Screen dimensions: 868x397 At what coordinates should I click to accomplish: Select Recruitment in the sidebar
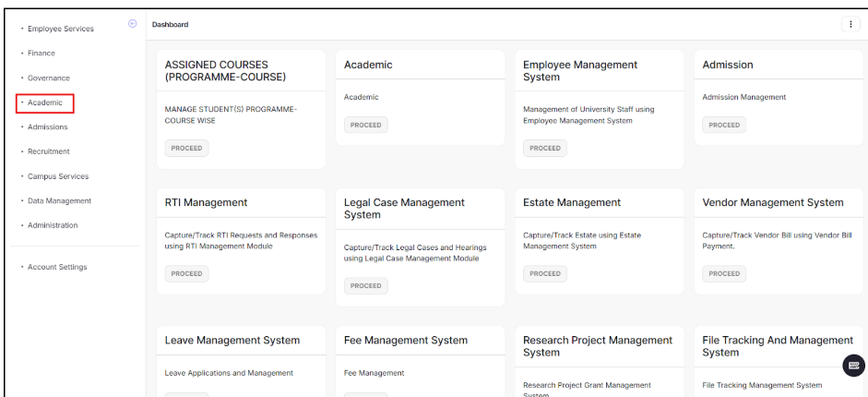click(x=49, y=151)
